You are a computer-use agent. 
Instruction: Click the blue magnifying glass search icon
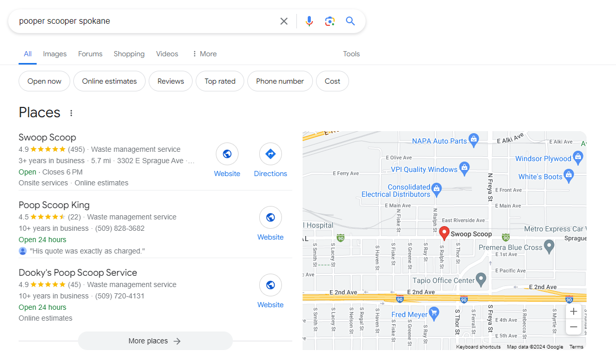coord(350,21)
